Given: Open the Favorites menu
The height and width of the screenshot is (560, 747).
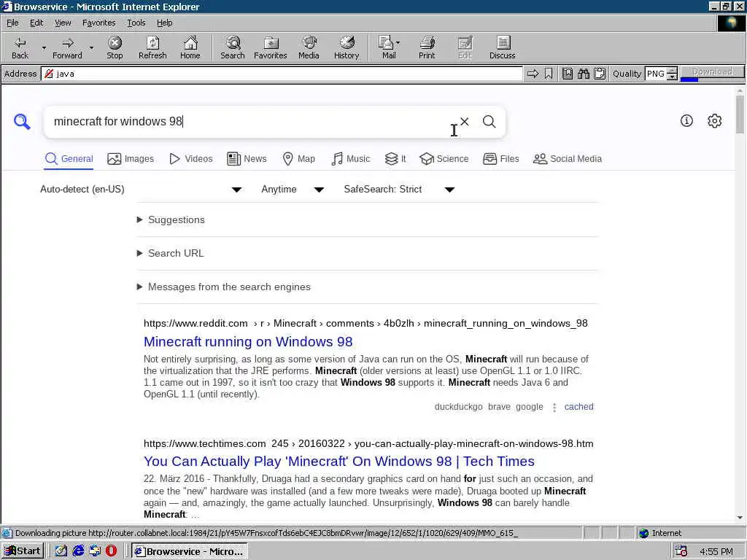Looking at the screenshot, I should [x=98, y=23].
